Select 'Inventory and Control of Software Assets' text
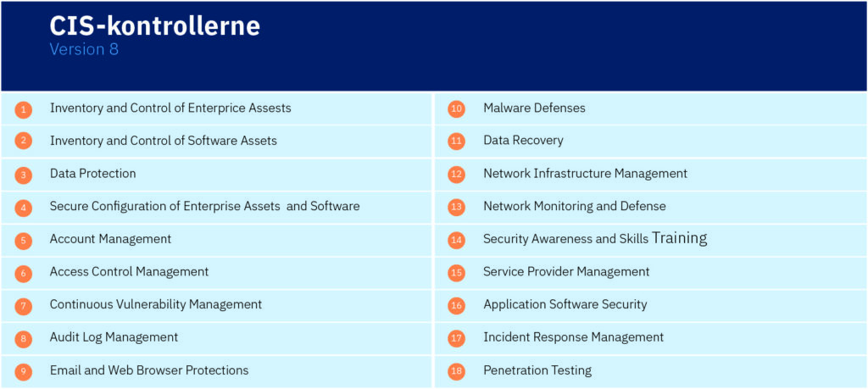868x389 pixels. click(x=164, y=141)
